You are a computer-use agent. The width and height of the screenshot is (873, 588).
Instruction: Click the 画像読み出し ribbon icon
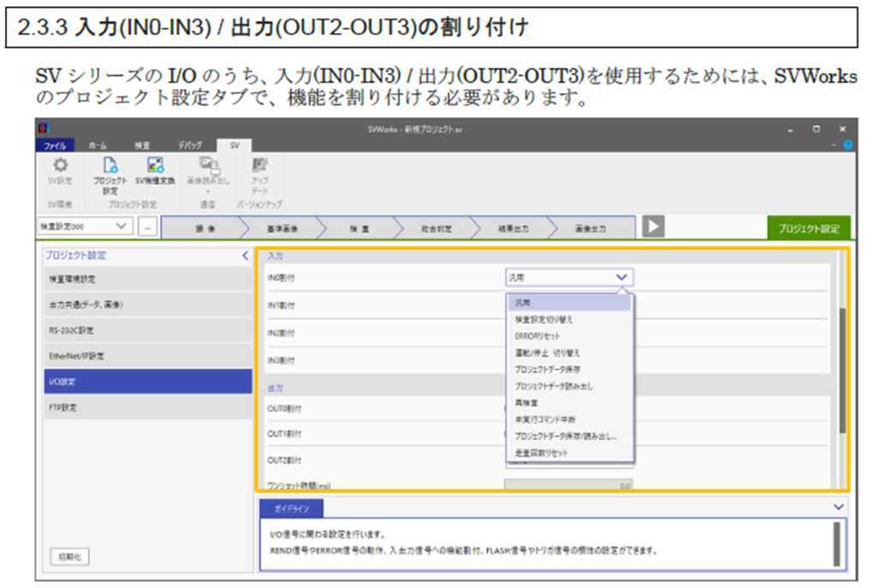[x=209, y=165]
